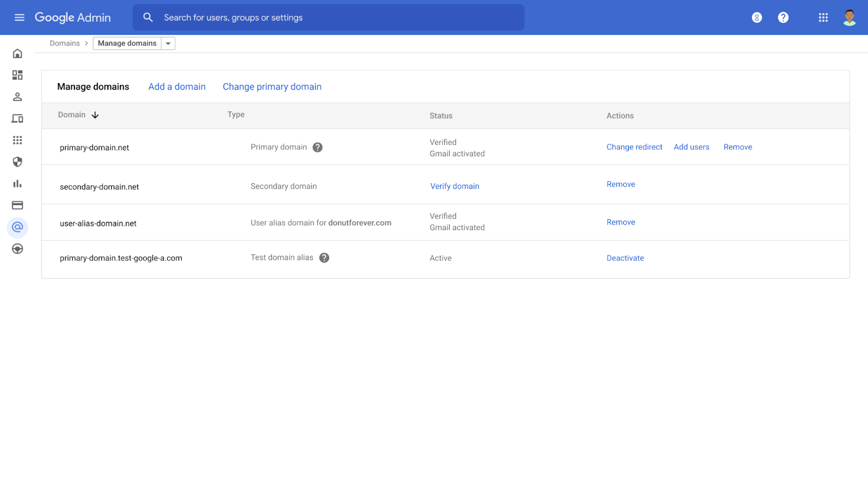Open Devices in the sidebar
The height and width of the screenshot is (501, 868).
(x=17, y=118)
